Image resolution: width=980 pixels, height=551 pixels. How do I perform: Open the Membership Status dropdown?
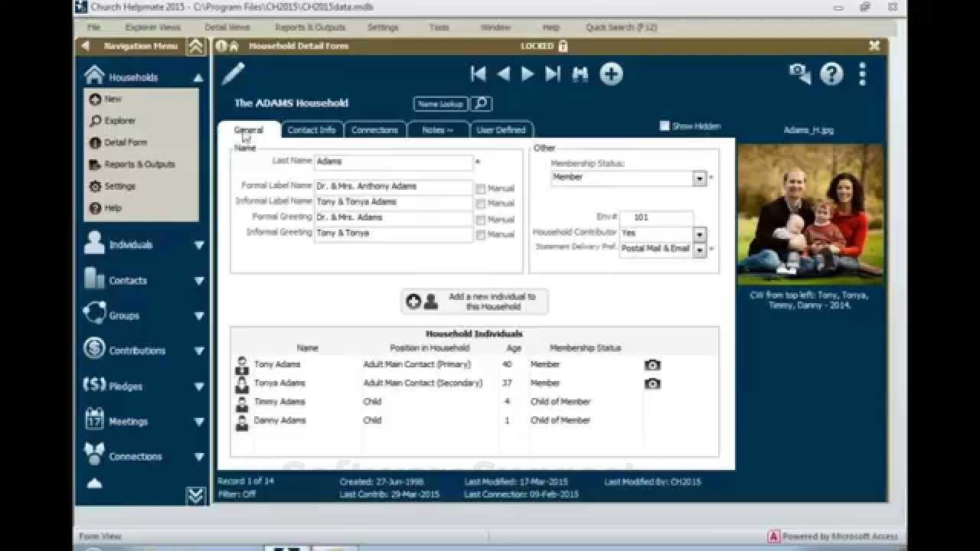click(698, 177)
